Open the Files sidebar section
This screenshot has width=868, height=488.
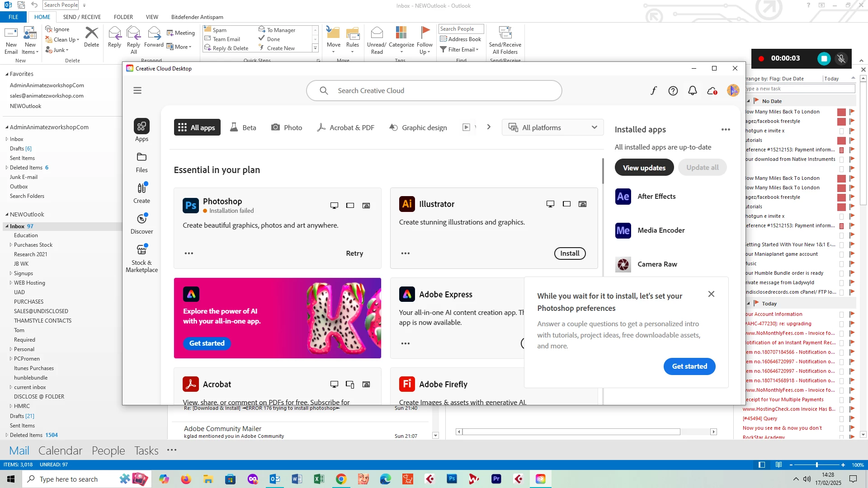[142, 162]
